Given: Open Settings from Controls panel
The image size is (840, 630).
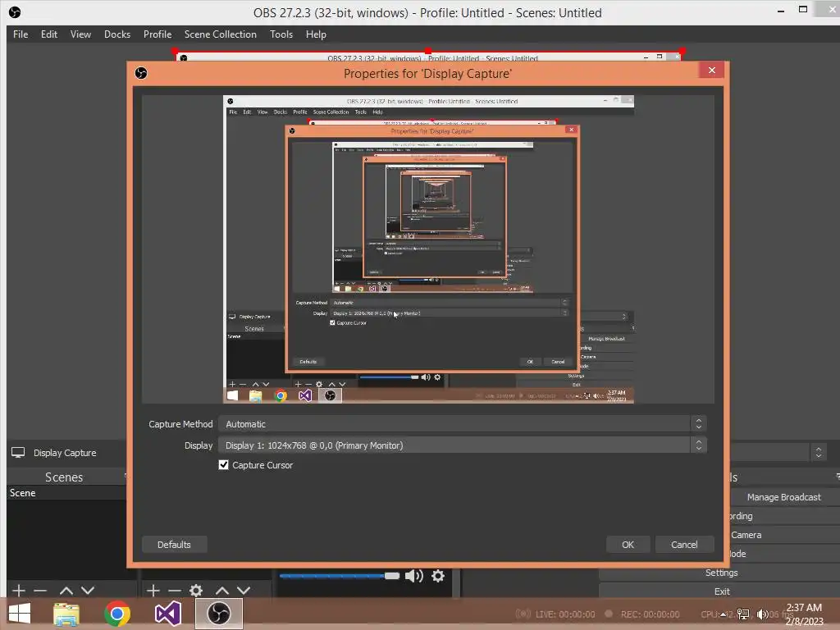Looking at the screenshot, I should coord(721,573).
